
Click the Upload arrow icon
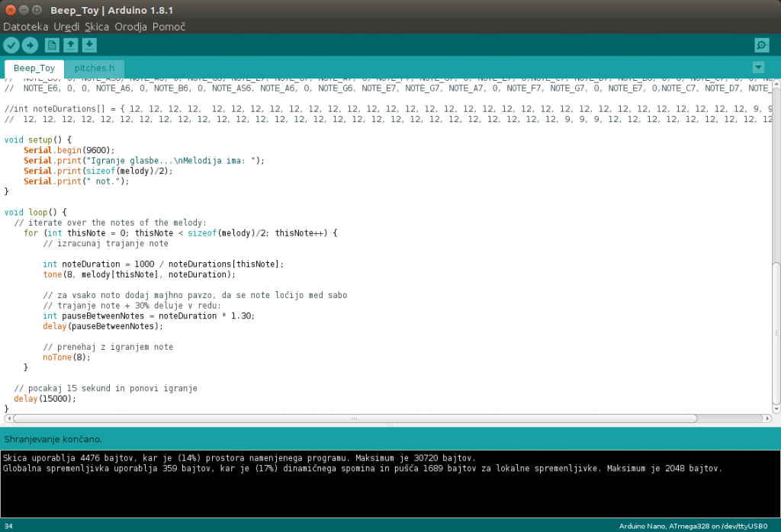pos(30,45)
